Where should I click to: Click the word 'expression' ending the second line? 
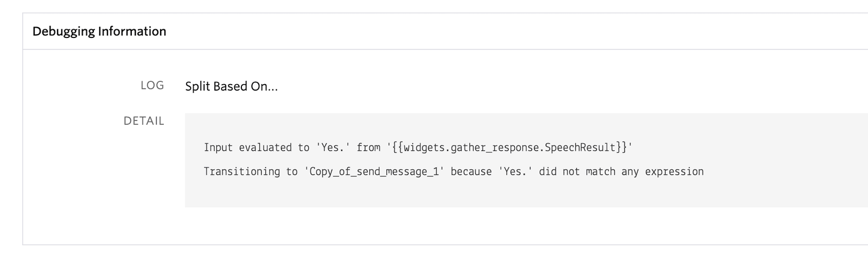pyautogui.click(x=674, y=171)
